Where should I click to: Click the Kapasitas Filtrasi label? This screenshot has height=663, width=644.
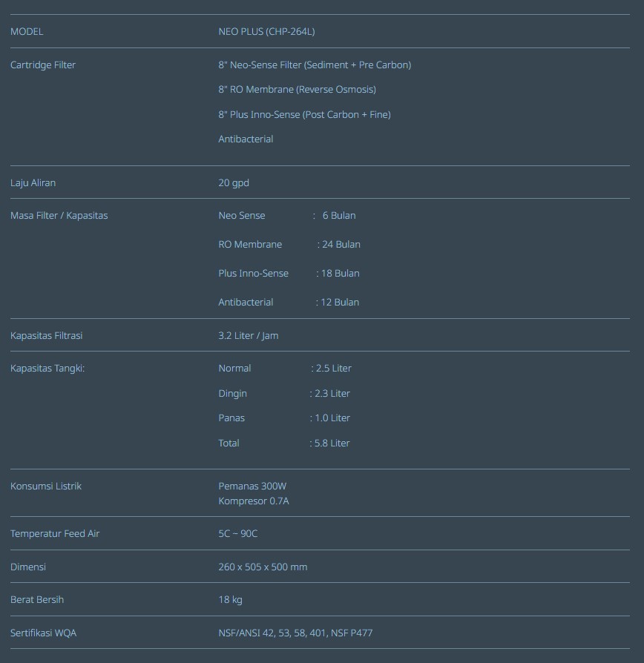point(46,335)
